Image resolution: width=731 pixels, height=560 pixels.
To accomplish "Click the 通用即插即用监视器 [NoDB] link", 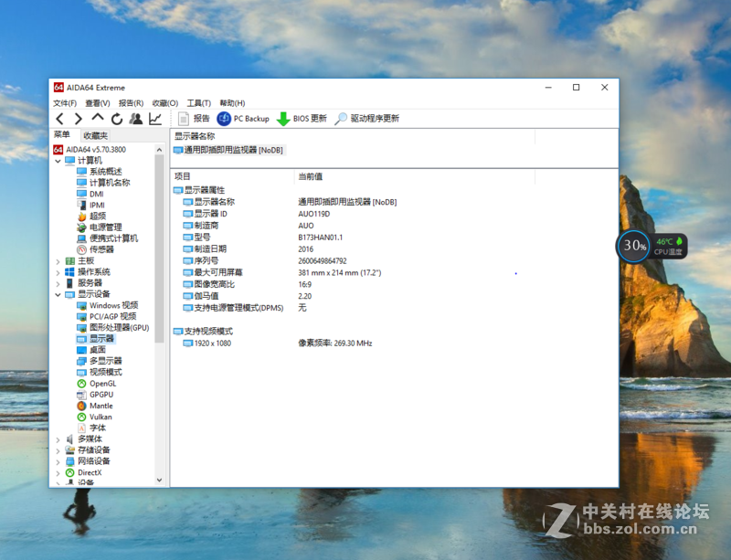I will tap(228, 150).
